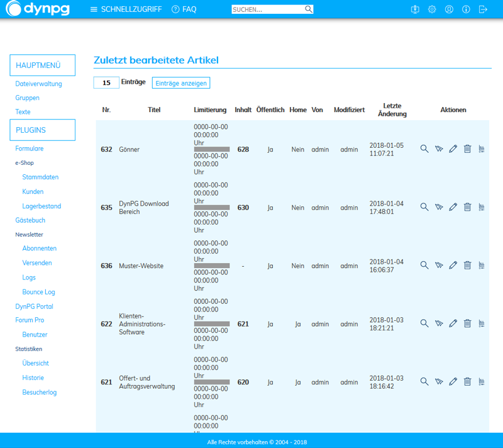Click the monitor edit icon in header
The width and height of the screenshot is (503, 448).
click(415, 9)
